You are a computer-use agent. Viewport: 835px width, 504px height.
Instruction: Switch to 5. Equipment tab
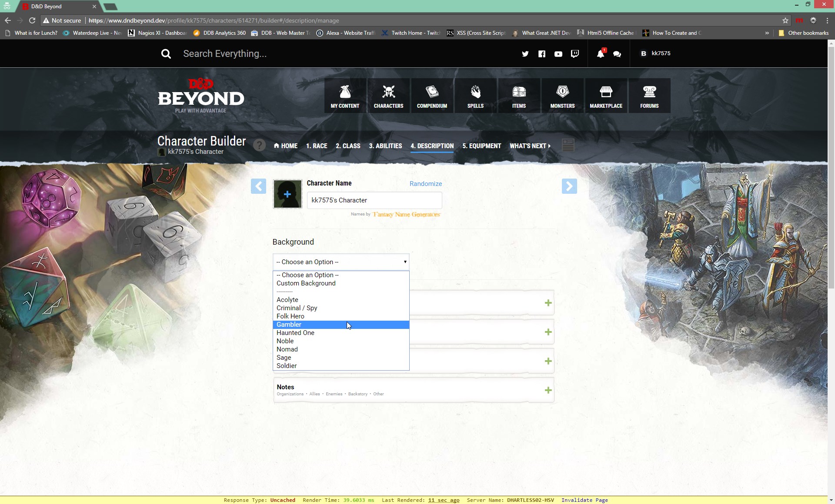point(481,146)
